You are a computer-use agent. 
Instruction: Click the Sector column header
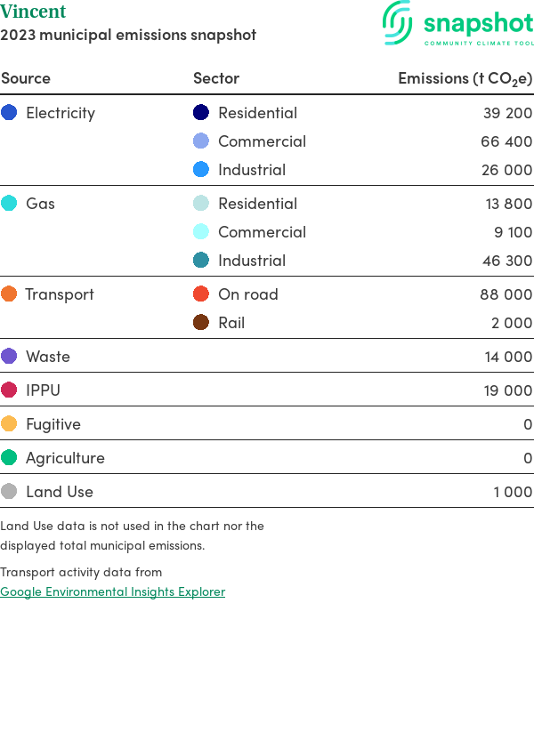[x=216, y=78]
